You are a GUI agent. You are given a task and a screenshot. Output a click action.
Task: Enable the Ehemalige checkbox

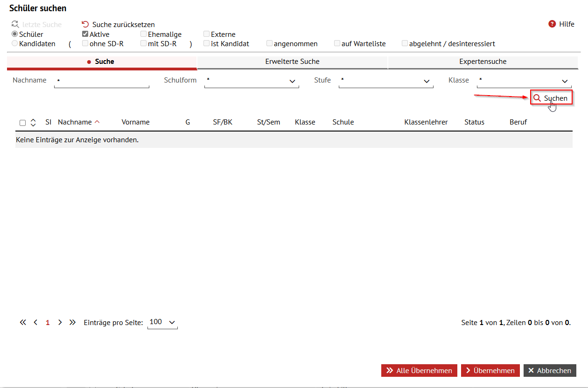click(x=143, y=34)
